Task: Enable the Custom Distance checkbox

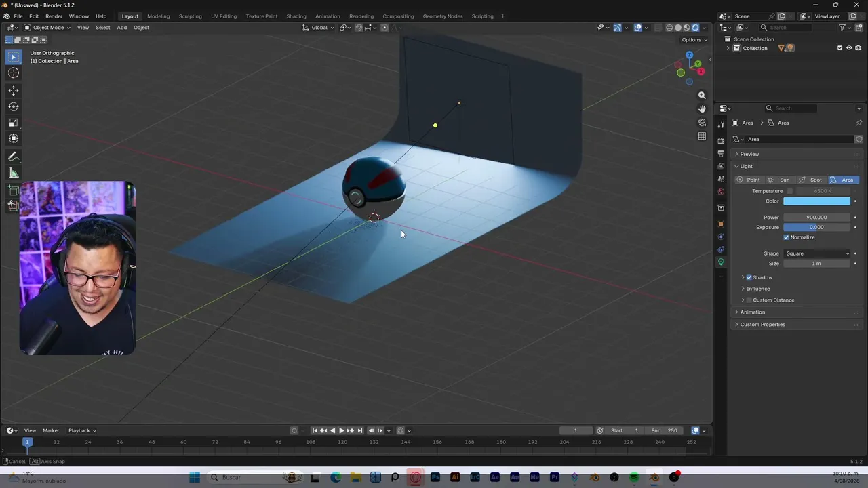Action: [749, 300]
